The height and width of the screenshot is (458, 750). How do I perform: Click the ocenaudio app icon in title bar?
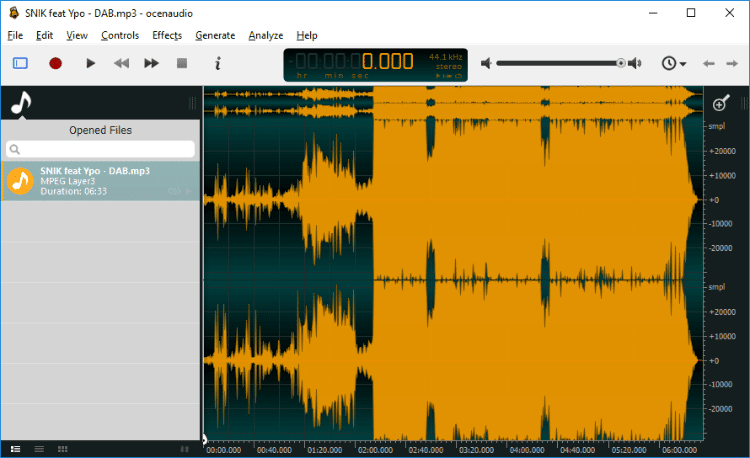tap(14, 13)
